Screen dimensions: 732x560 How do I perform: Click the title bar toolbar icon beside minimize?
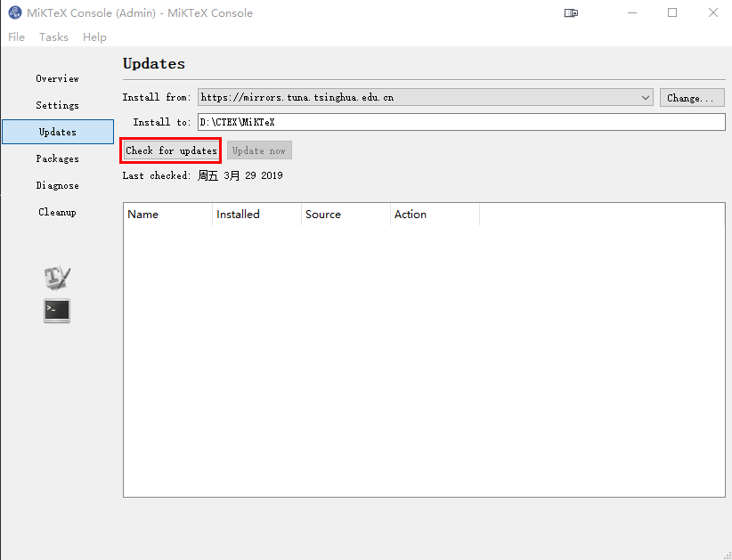point(571,13)
